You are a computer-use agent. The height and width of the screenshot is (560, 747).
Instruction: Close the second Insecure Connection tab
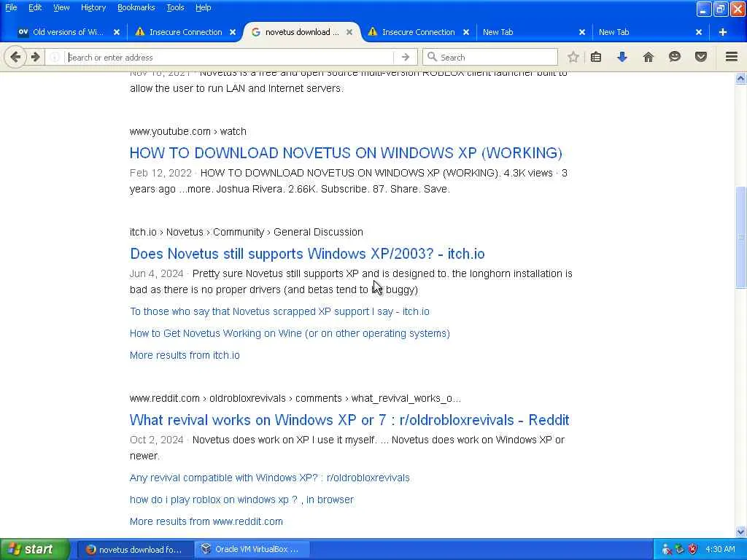[466, 32]
